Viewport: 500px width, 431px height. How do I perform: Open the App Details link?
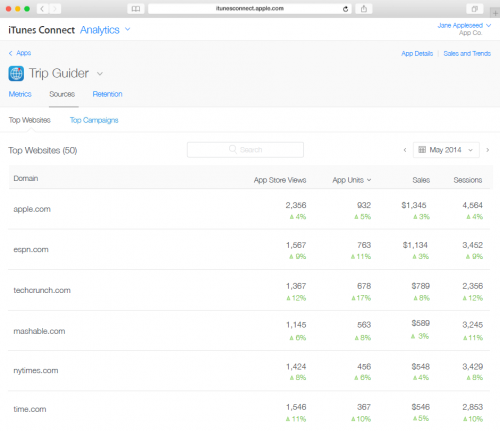417,53
